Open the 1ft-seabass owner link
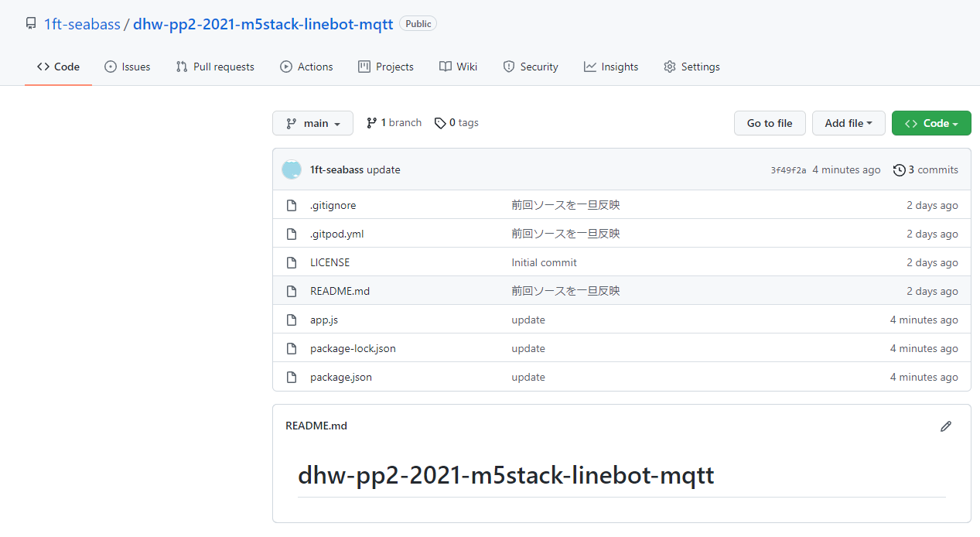 [82, 24]
